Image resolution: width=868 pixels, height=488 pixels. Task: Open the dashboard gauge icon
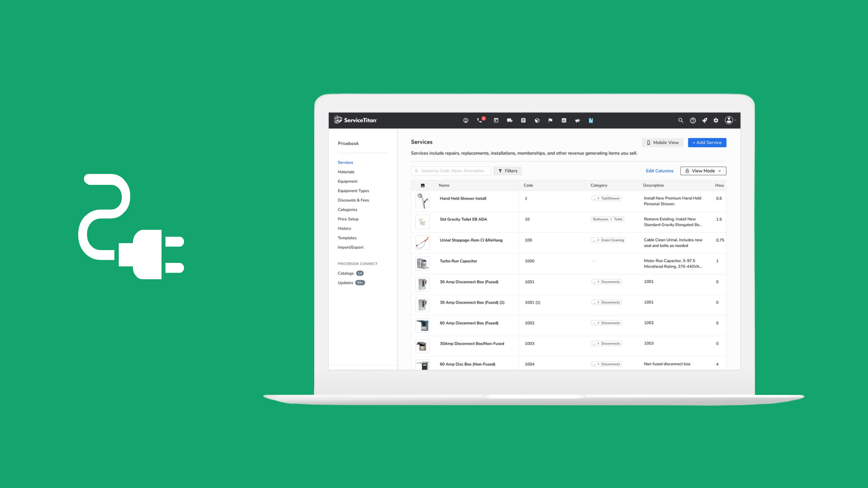pyautogui.click(x=466, y=121)
